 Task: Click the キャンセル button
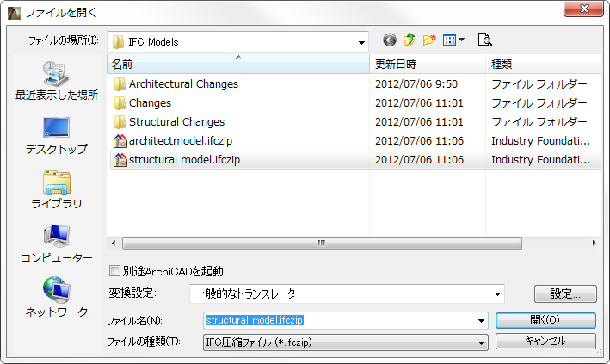pyautogui.click(x=545, y=342)
